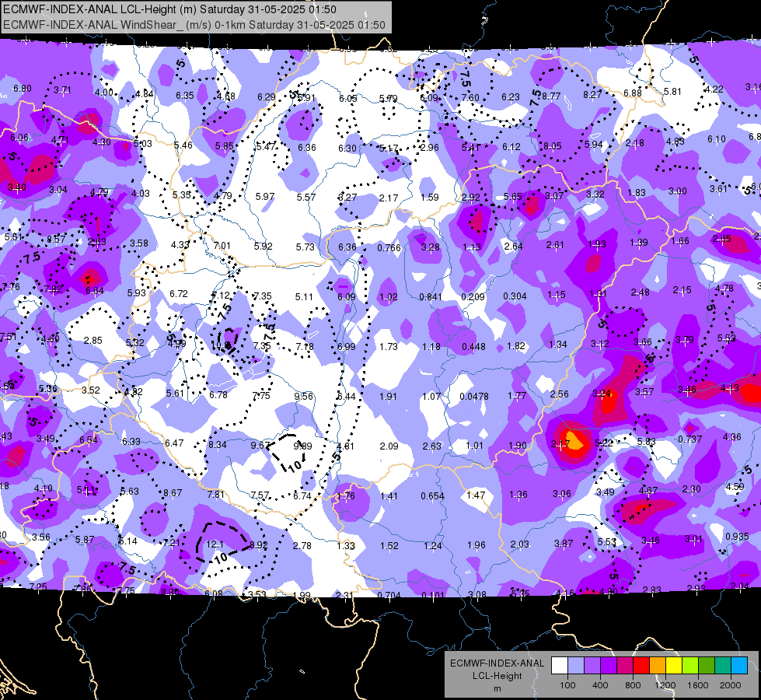The height and width of the screenshot is (700, 761).
Task: Click the wind shear value 8.92
Action: [258, 545]
